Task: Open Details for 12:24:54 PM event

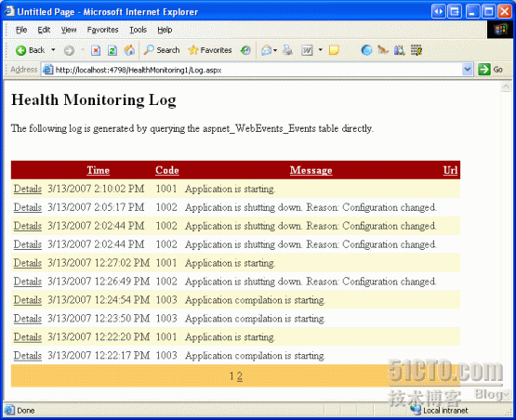Action: point(28,300)
